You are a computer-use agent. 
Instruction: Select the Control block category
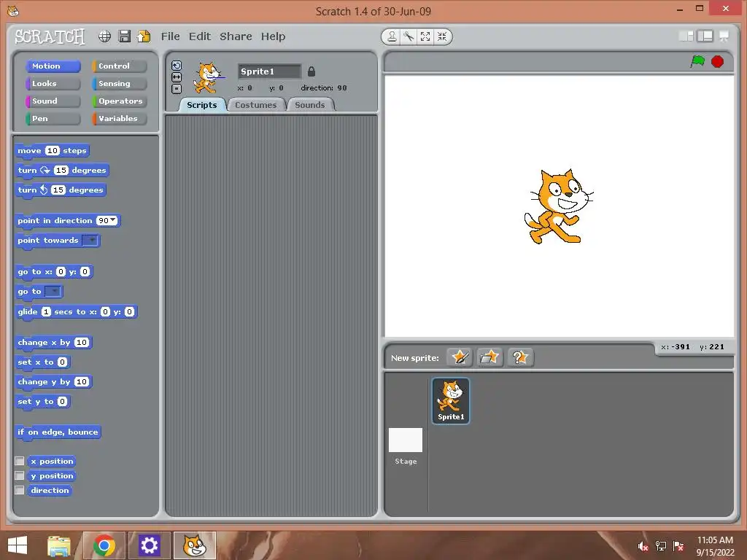point(120,66)
